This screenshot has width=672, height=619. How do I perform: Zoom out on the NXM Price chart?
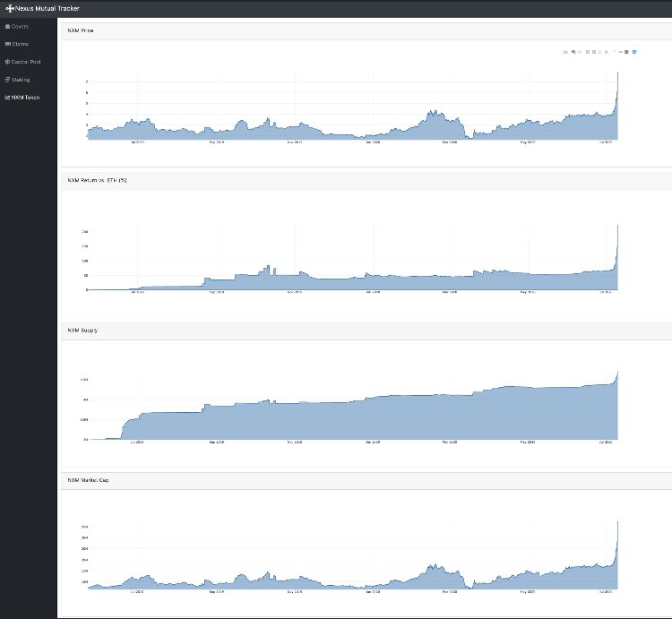point(594,52)
